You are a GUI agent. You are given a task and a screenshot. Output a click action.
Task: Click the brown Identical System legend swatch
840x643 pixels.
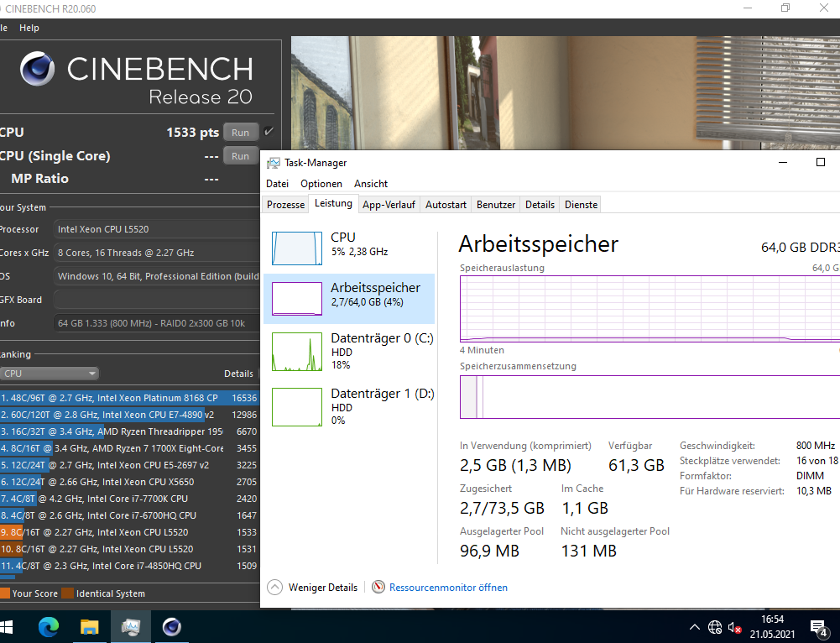tap(67, 593)
